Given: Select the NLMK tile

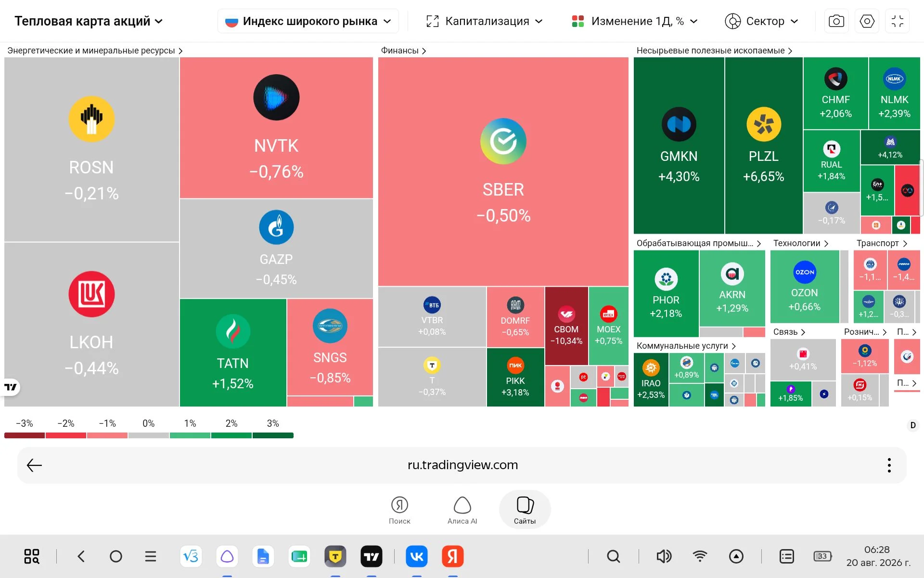Looking at the screenshot, I should pyautogui.click(x=895, y=93).
